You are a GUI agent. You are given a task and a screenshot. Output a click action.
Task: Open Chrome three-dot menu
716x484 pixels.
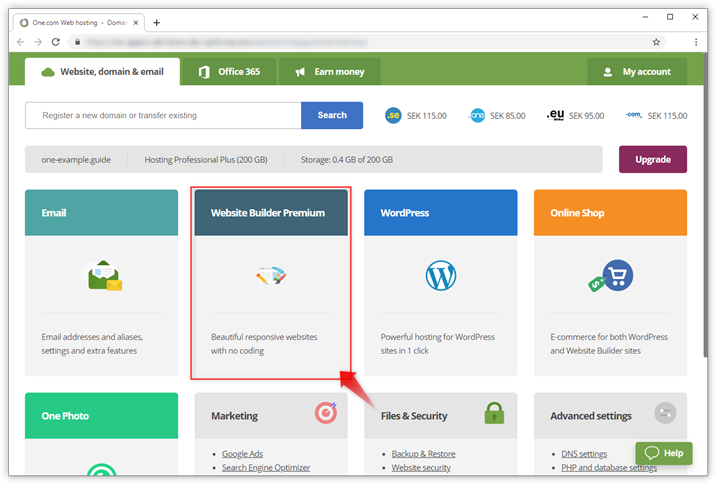(x=696, y=42)
